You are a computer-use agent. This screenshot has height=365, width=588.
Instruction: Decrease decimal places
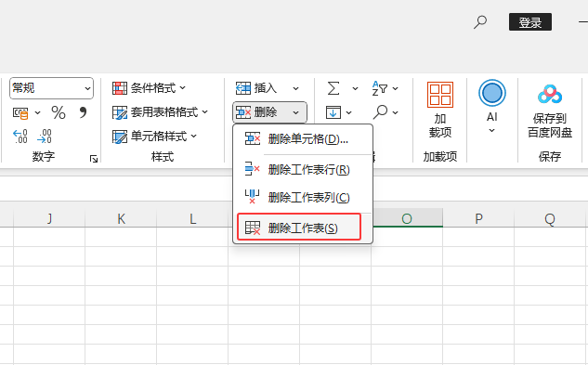pyautogui.click(x=45, y=137)
